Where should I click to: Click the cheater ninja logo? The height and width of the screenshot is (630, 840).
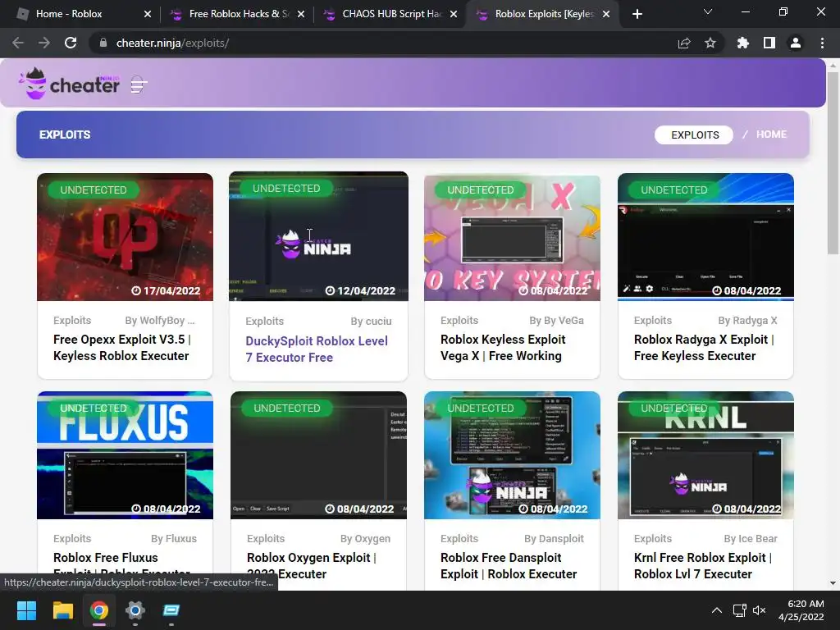tap(69, 84)
